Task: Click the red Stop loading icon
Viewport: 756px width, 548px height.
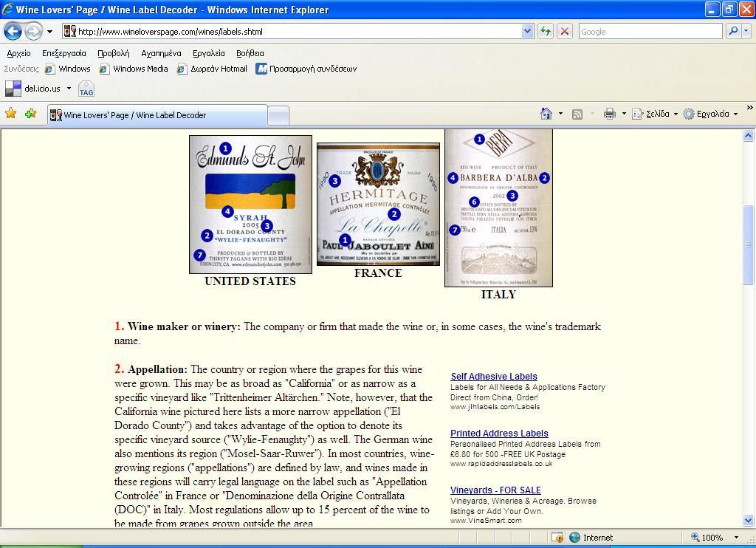Action: tap(565, 32)
